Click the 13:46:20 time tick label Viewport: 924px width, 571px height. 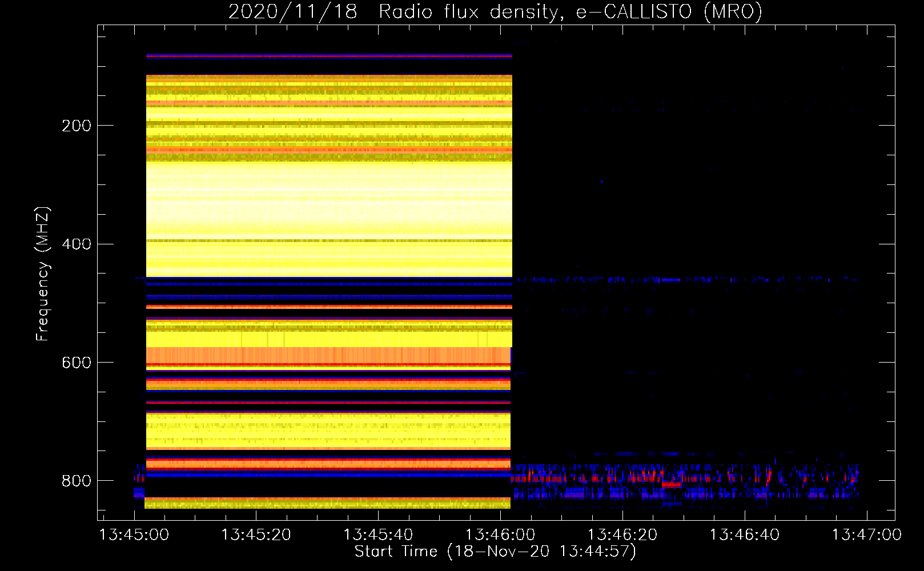(x=622, y=535)
